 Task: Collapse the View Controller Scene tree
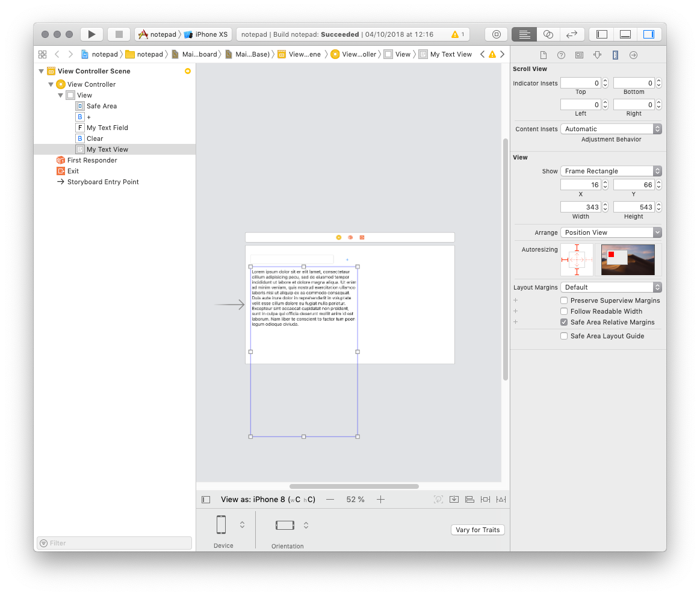click(x=41, y=71)
